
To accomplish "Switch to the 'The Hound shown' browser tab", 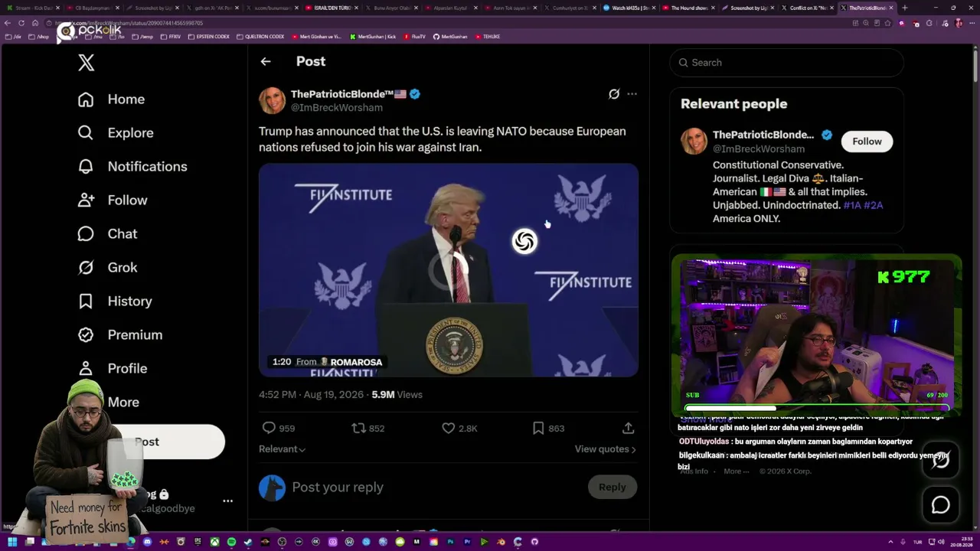I will pyautogui.click(x=688, y=8).
